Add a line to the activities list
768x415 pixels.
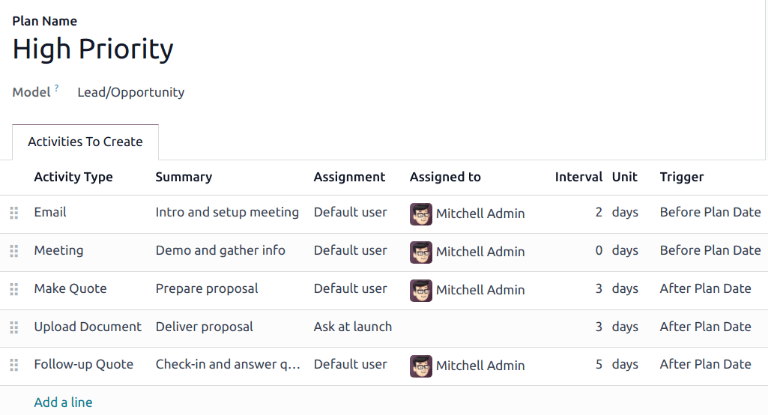(63, 402)
